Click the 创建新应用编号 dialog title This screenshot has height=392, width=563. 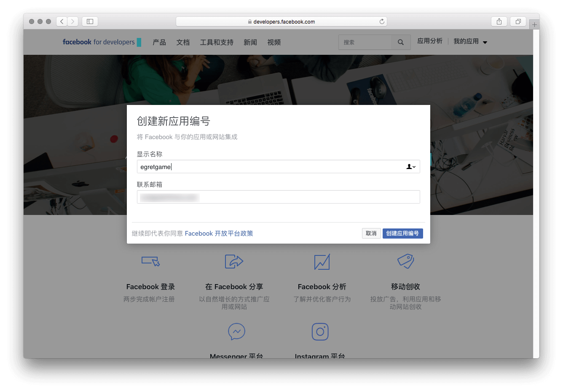click(174, 121)
